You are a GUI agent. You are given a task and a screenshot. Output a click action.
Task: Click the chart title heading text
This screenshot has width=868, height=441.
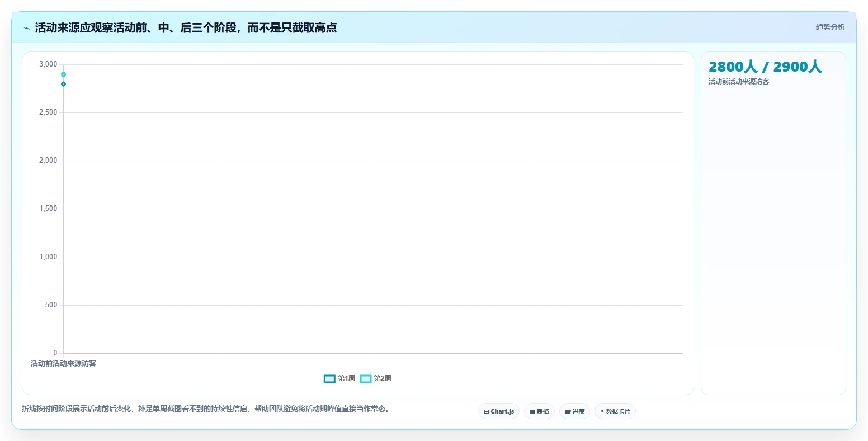(186, 28)
